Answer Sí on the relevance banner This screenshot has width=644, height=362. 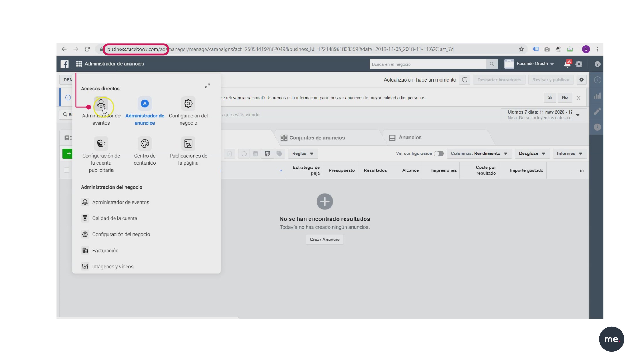[550, 98]
